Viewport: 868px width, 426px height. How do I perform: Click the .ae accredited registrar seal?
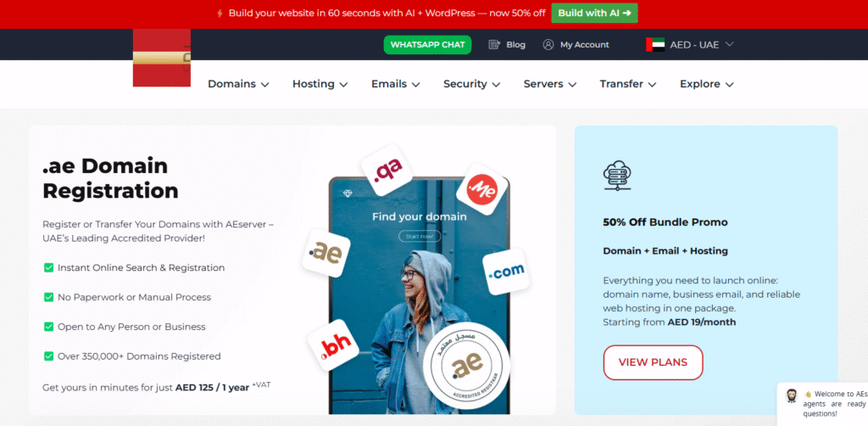pos(466,364)
